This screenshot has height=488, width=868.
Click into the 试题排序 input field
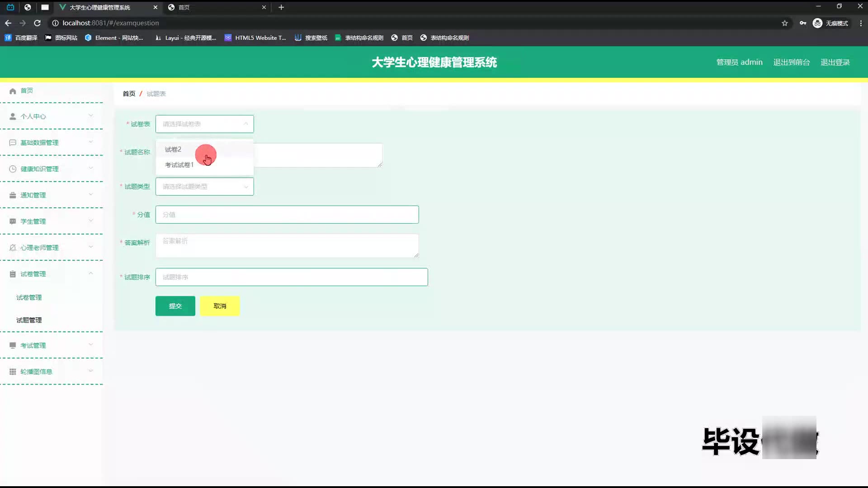(292, 277)
